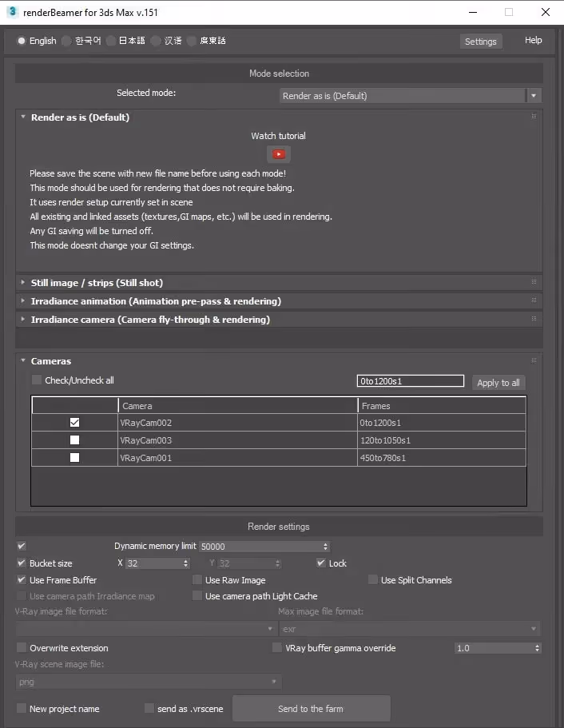Minimize the renderBeamer window
This screenshot has width=564, height=728.
473,12
